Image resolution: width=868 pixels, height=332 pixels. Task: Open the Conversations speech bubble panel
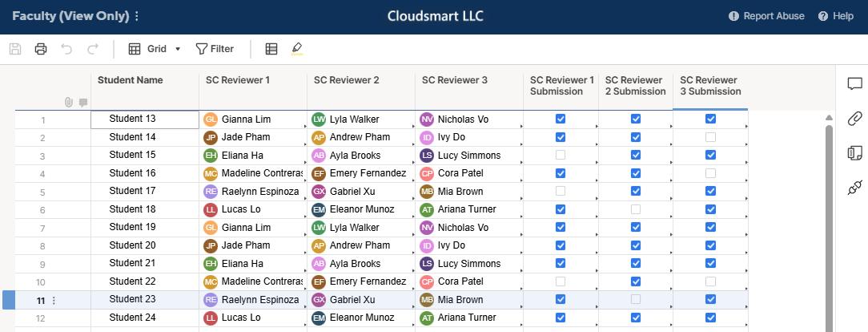coord(854,83)
